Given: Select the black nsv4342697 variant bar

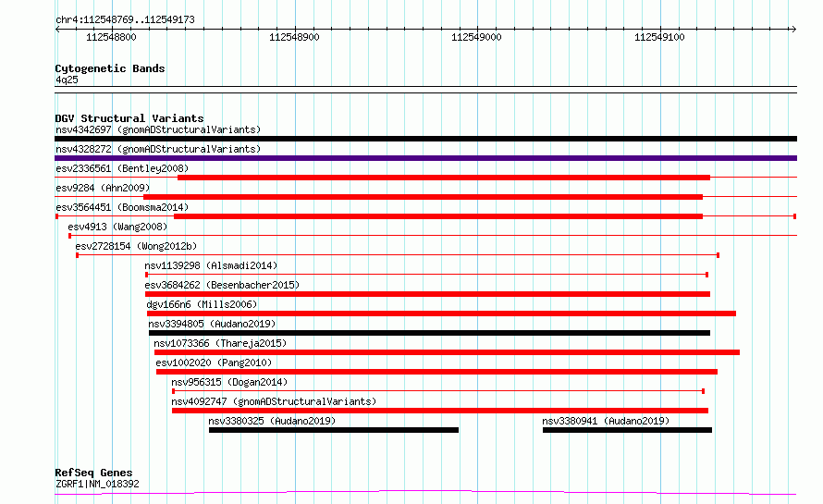Looking at the screenshot, I should pos(425,139).
